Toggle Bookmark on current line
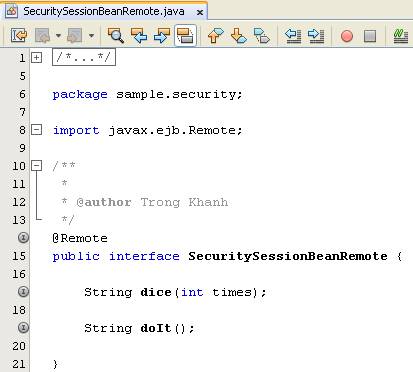This screenshot has width=413, height=372. coord(262,35)
